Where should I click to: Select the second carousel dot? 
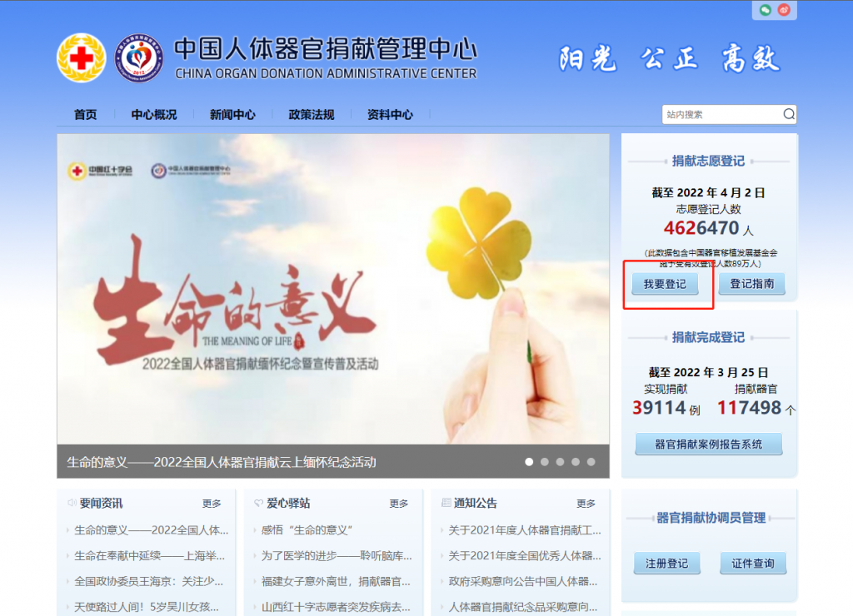(545, 462)
